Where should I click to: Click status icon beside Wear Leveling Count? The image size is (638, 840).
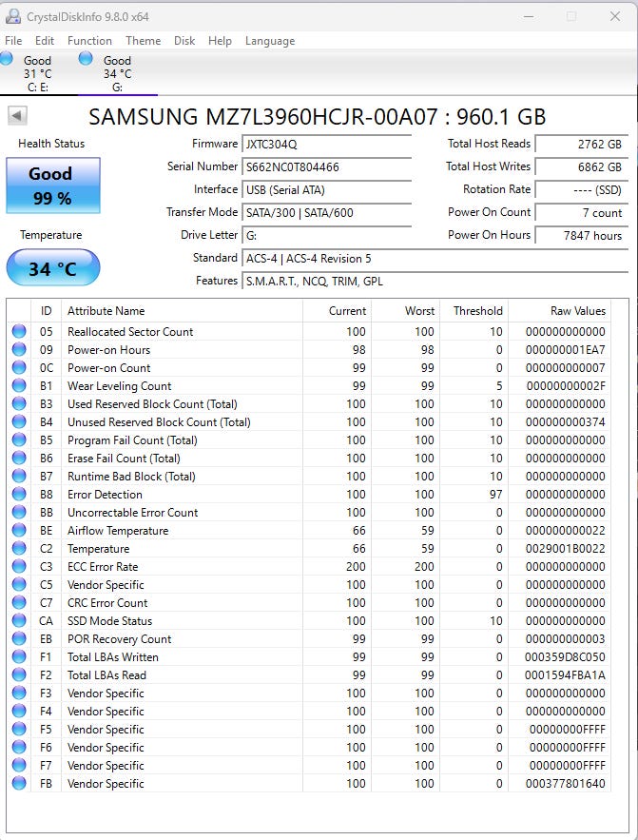[x=19, y=386]
